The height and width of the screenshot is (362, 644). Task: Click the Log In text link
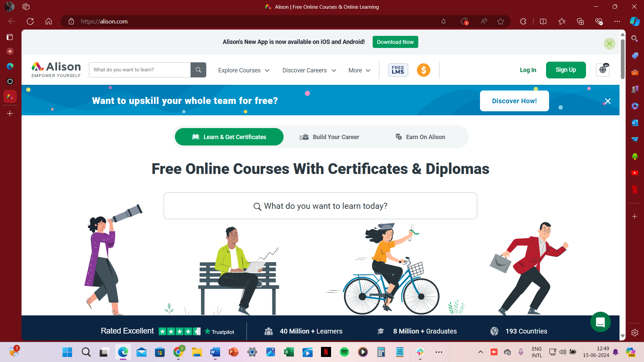coord(528,70)
